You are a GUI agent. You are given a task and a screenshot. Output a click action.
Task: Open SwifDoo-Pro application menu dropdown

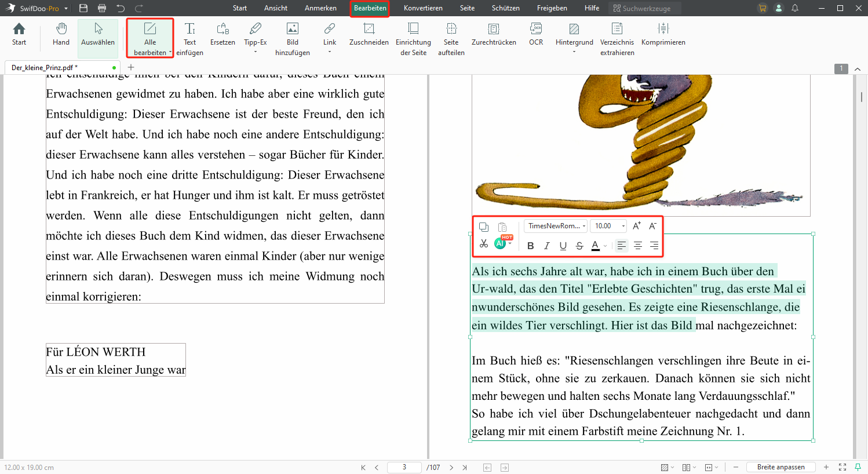66,9
